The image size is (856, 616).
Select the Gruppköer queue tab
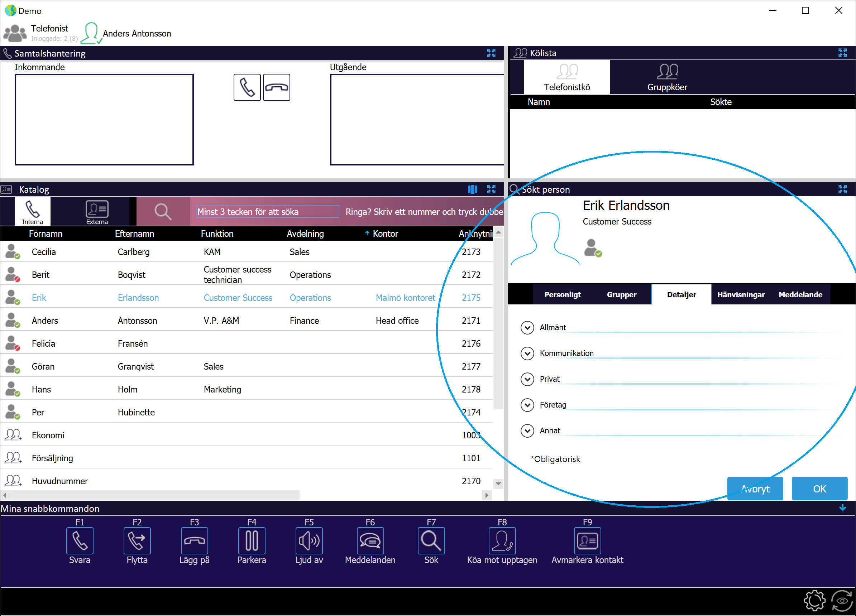pos(667,77)
